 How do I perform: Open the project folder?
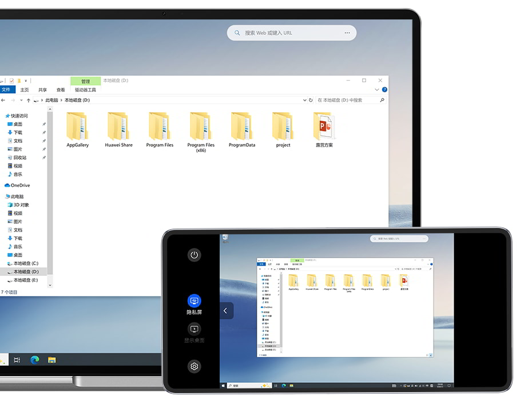[283, 127]
